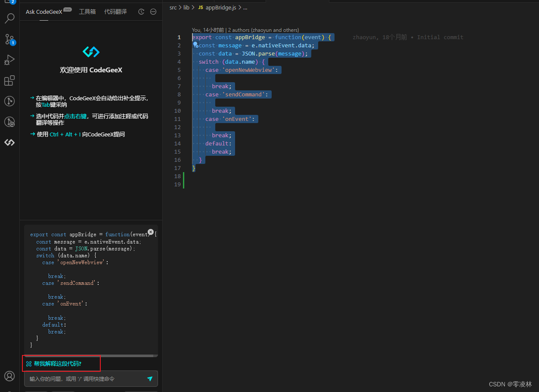The width and height of the screenshot is (539, 392).
Task: Open the Git Graph activity bar icon
Action: pyautogui.click(x=9, y=101)
